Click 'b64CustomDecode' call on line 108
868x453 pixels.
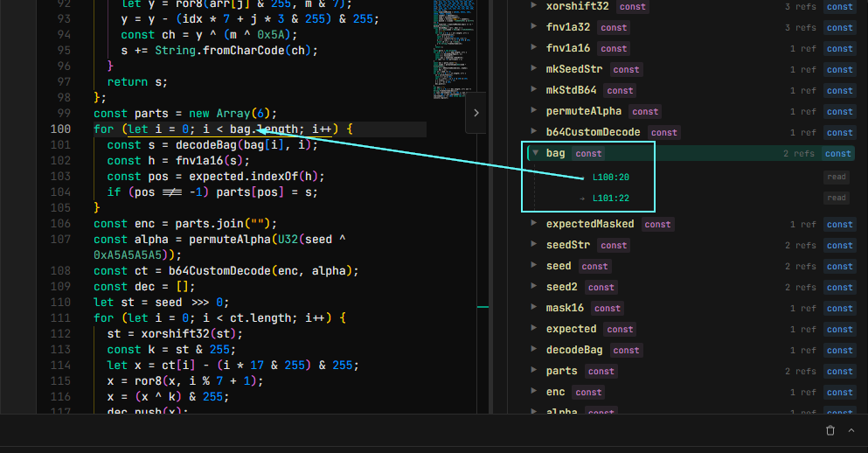(x=219, y=271)
